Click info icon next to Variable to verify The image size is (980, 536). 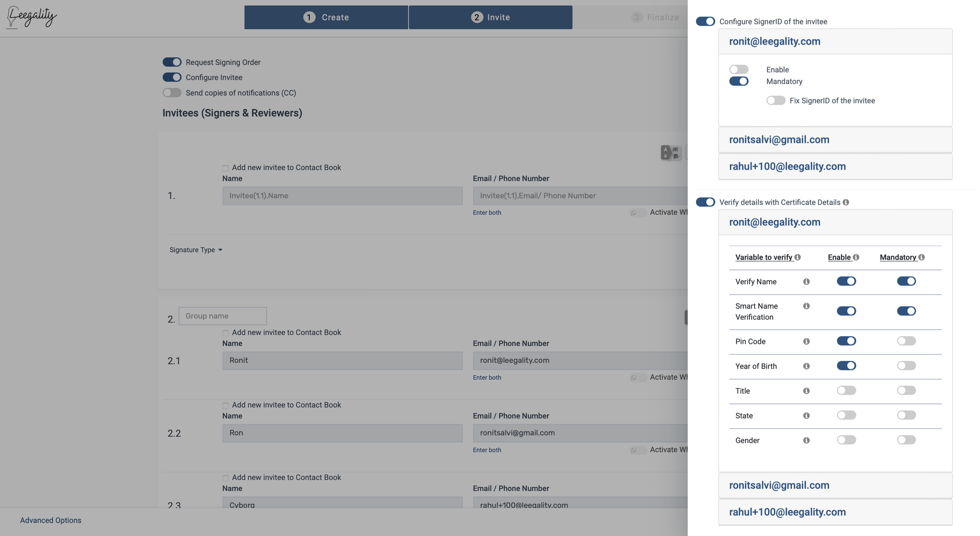tap(798, 257)
